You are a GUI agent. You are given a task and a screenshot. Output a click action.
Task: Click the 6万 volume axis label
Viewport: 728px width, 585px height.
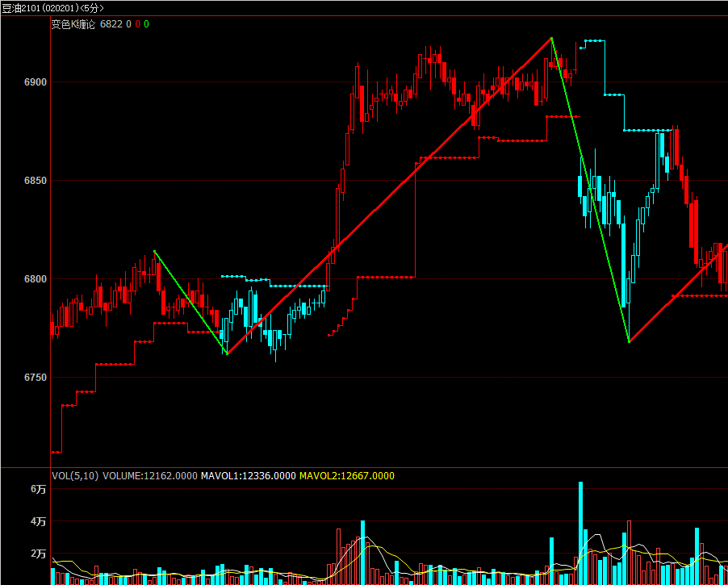(x=39, y=489)
